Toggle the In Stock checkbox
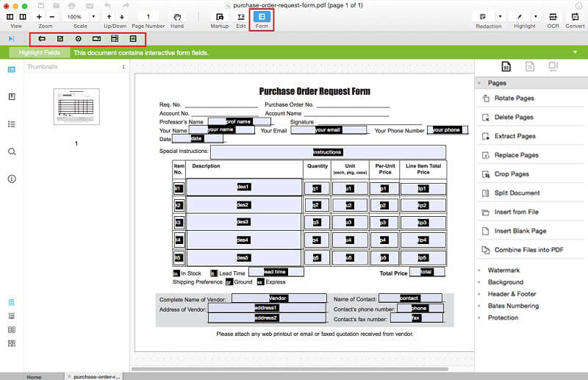This screenshot has height=380, width=588. pos(176,273)
